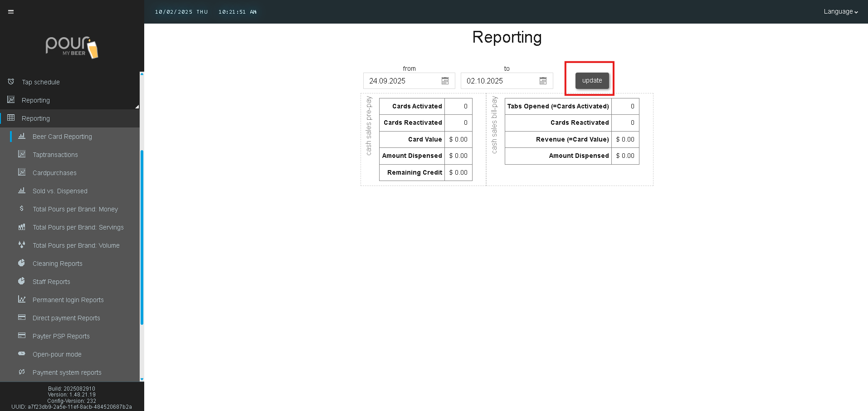This screenshot has width=868, height=411.
Task: Open the Language dropdown
Action: point(840,12)
